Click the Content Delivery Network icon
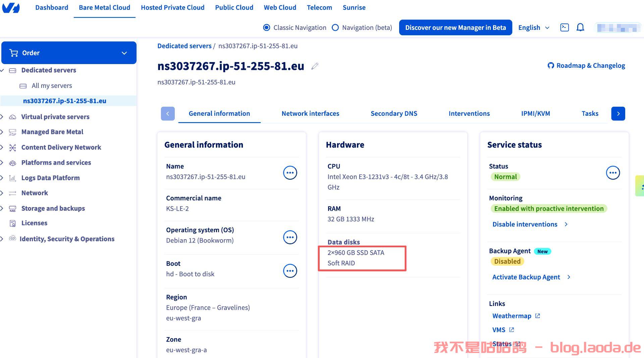The image size is (644, 358). point(12,148)
